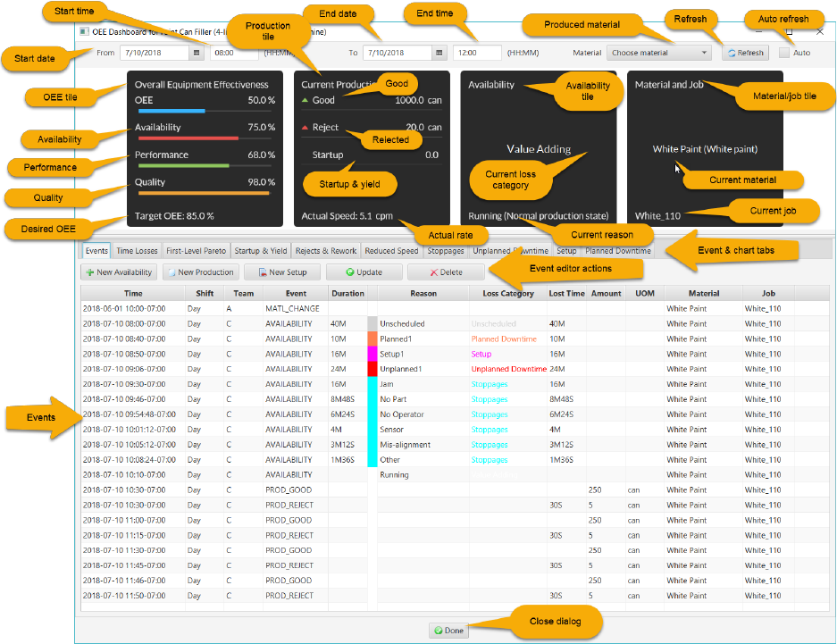This screenshot has width=837, height=644.
Task: Focus the start time 08:00 field
Action: coord(234,53)
